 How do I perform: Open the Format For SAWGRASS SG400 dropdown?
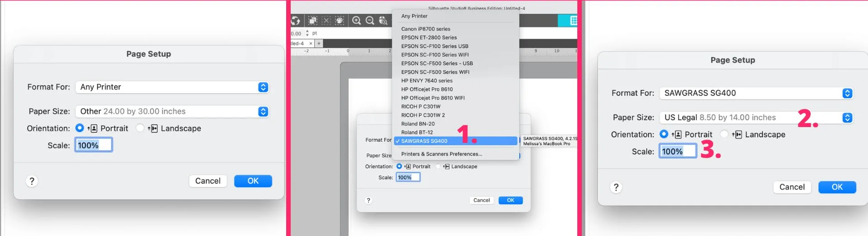(x=756, y=93)
